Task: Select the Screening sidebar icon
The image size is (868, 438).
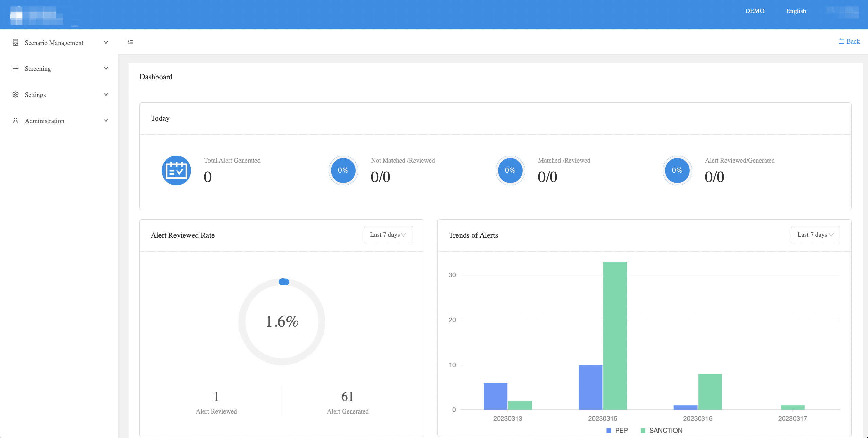Action: coord(15,68)
